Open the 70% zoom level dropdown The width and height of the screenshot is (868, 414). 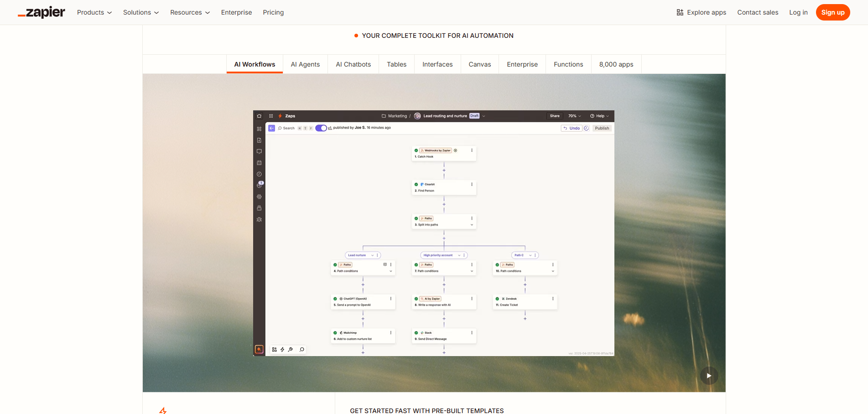[574, 116]
